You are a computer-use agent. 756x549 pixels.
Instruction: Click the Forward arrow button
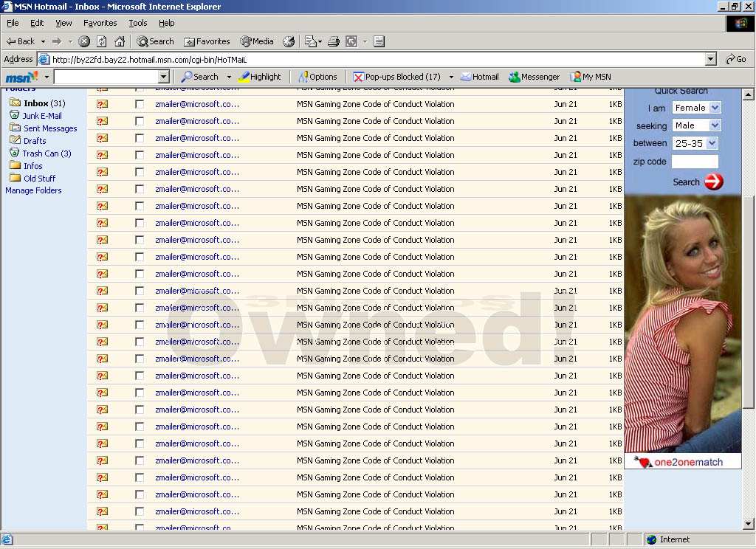pos(57,41)
